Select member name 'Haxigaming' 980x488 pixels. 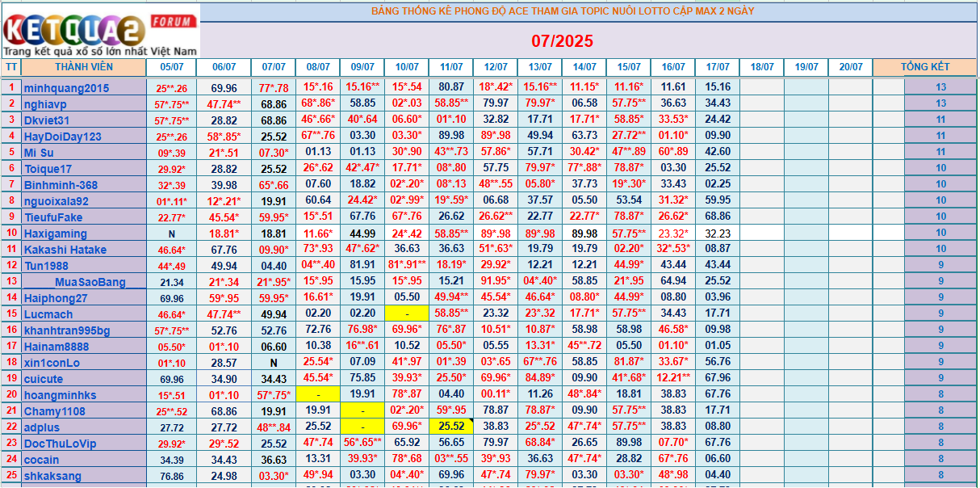[56, 233]
